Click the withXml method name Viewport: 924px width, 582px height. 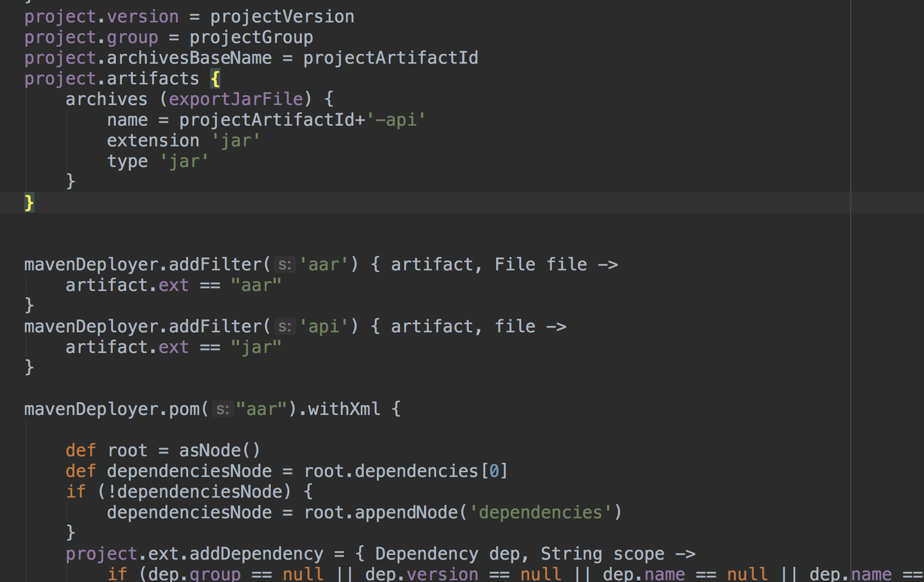(x=344, y=409)
